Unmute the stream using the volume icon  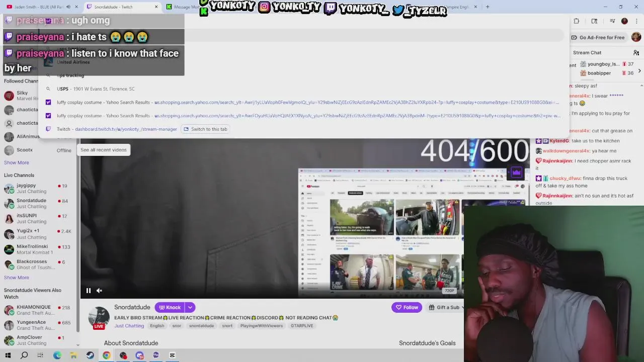point(99,291)
